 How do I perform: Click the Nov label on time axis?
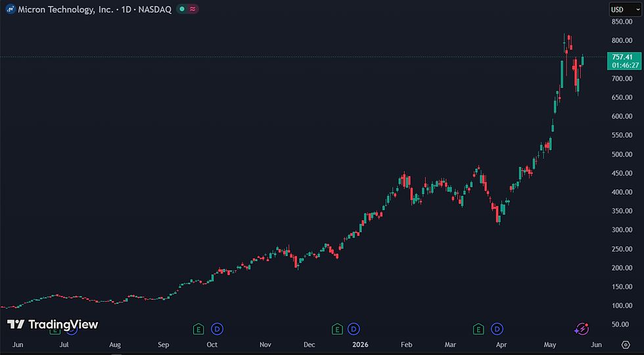(x=265, y=344)
